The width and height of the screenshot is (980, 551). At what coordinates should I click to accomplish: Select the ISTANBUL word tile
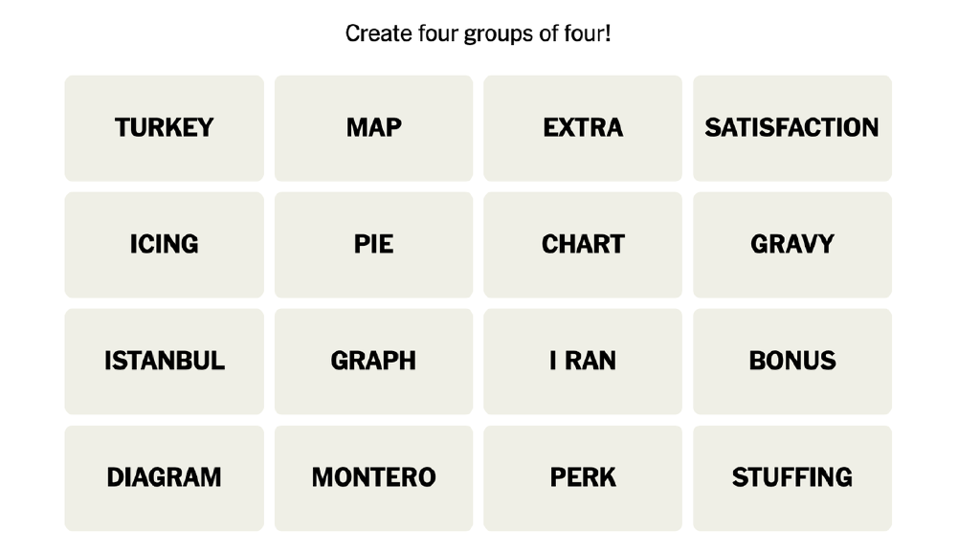(x=164, y=362)
